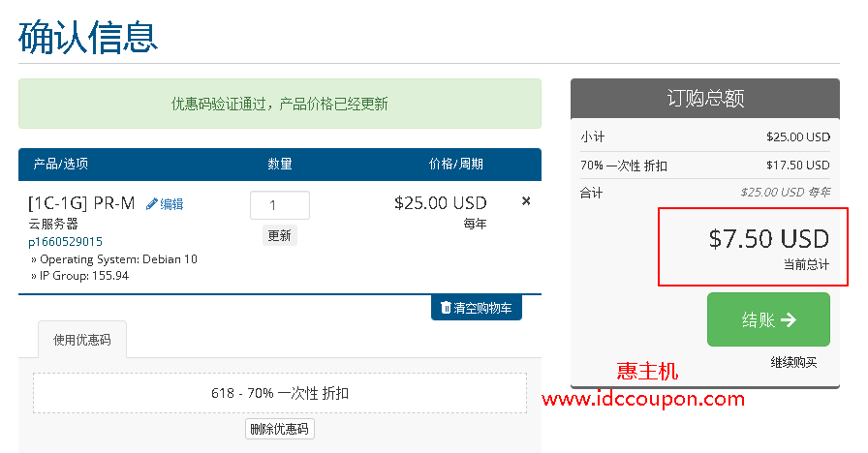Click the [1C-1G] PR-M product name
The image size is (868, 453).
81,203
